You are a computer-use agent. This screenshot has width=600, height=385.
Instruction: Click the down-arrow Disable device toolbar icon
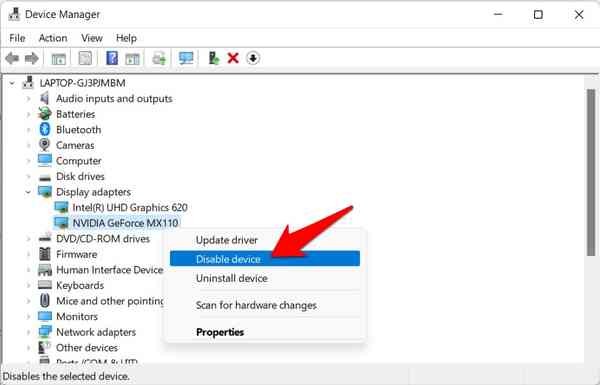(253, 59)
